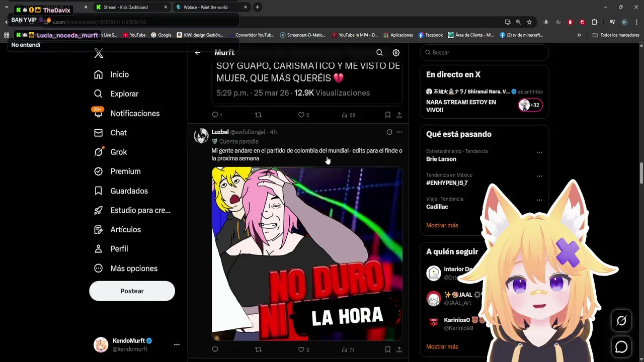Open the NO DURO NI LA HORA image
Screen dimensions: 644x362
coord(307,254)
